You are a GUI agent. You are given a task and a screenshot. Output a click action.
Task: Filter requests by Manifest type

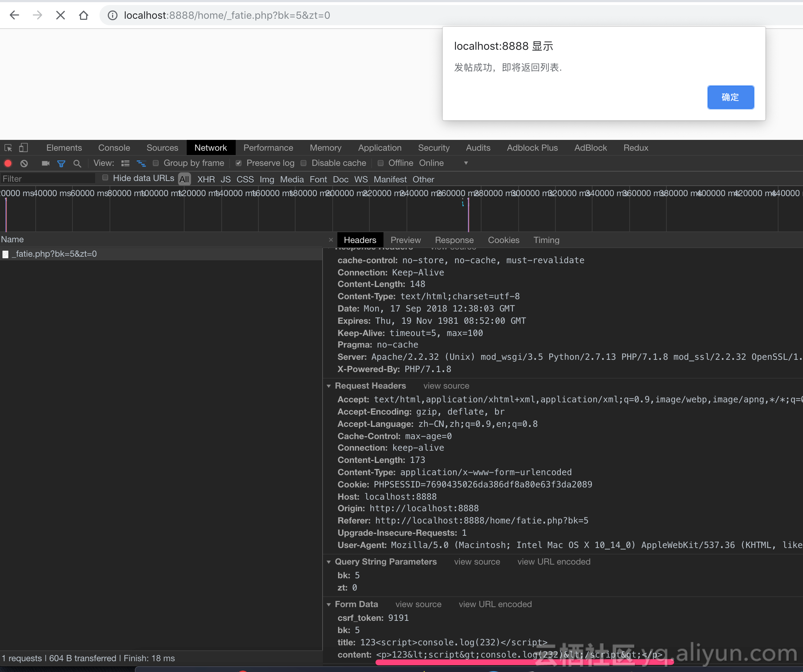point(390,180)
